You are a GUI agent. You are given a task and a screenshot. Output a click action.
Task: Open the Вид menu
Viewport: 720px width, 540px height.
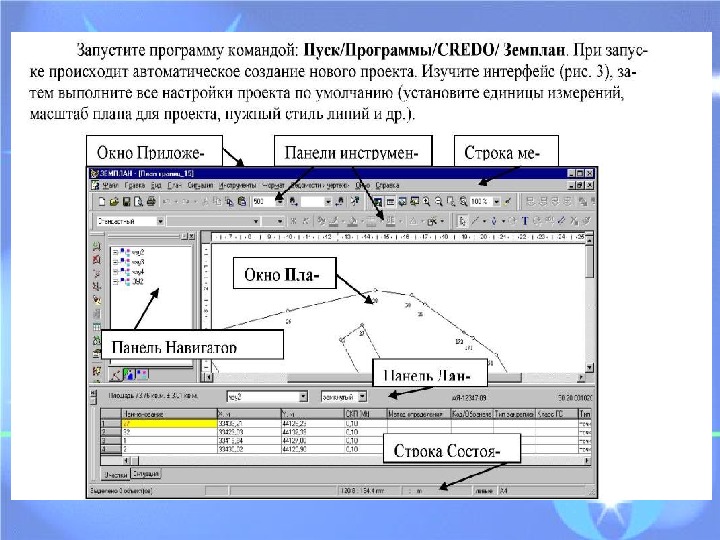[x=156, y=186]
